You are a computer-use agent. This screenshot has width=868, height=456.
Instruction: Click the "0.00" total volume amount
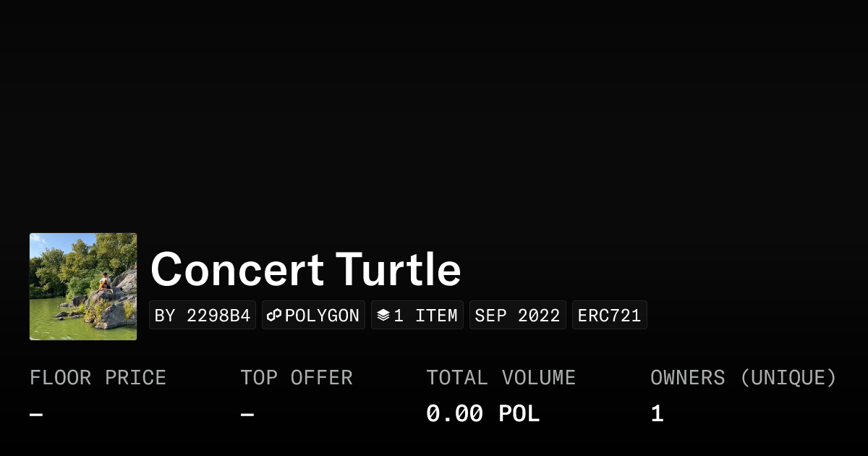click(x=454, y=414)
